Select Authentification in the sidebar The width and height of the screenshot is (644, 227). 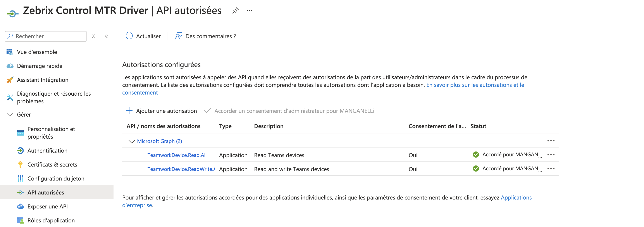48,151
